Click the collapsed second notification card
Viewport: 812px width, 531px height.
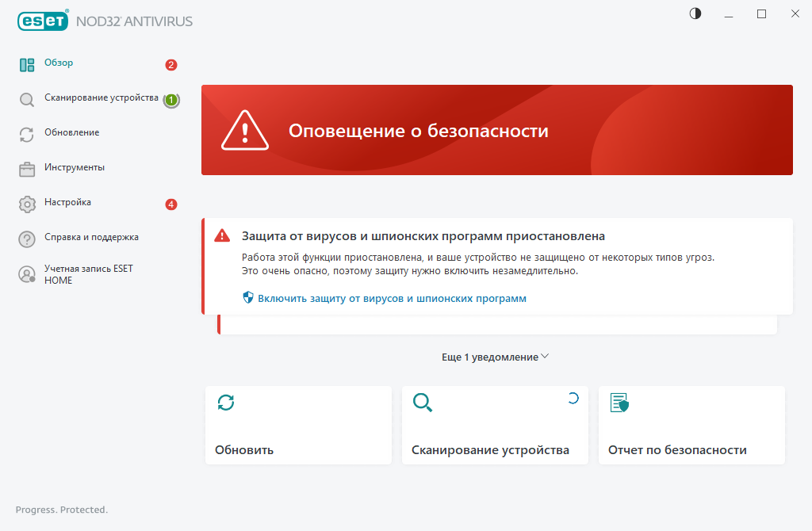[x=497, y=324]
